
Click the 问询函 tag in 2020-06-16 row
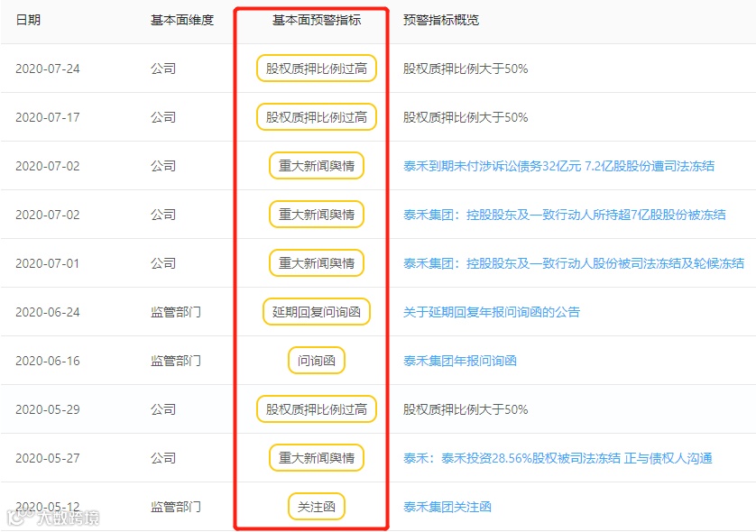[317, 361]
